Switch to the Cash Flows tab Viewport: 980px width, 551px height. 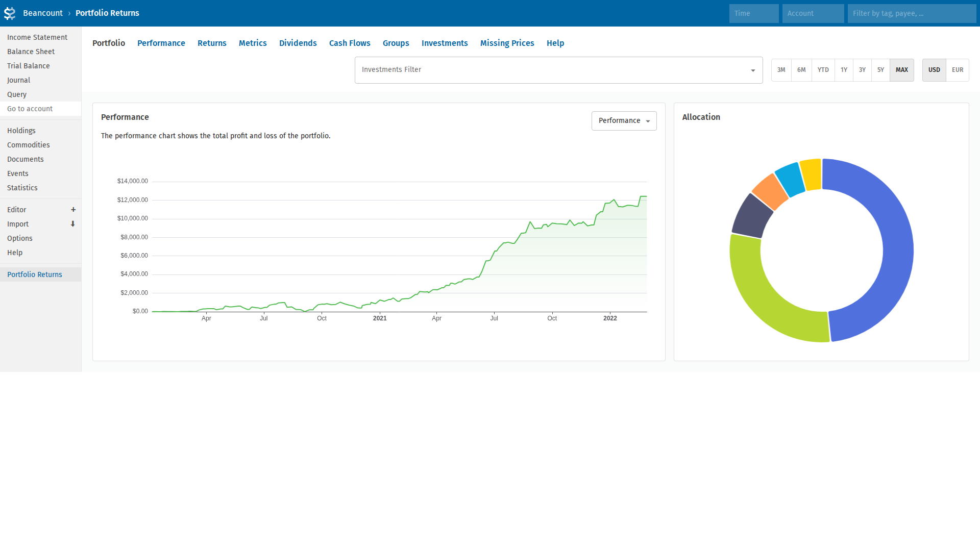click(349, 43)
